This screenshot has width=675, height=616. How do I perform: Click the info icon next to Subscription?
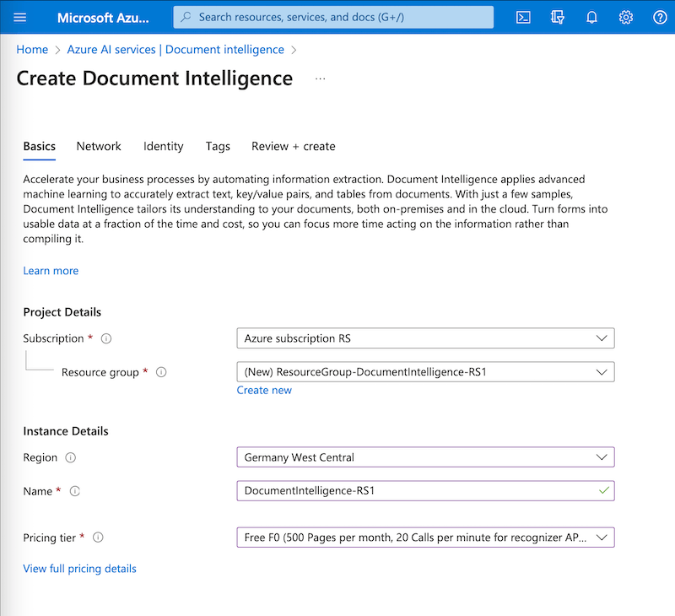(106, 338)
